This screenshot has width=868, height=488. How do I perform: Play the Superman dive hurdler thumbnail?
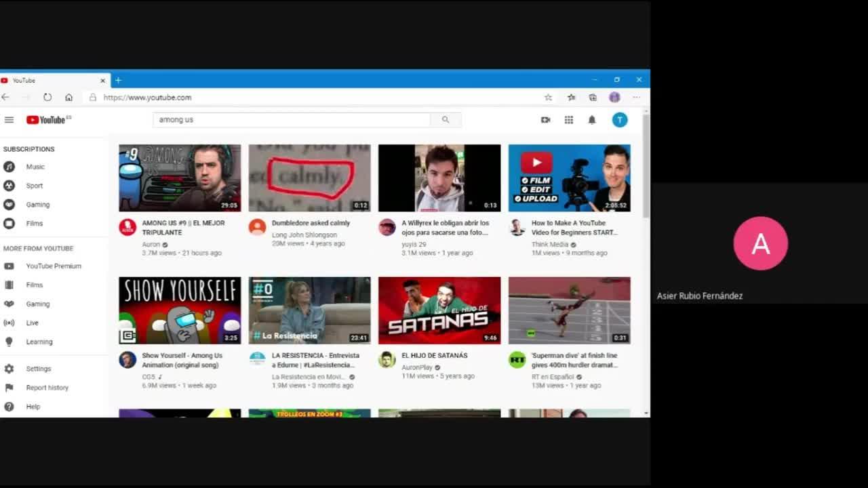570,310
